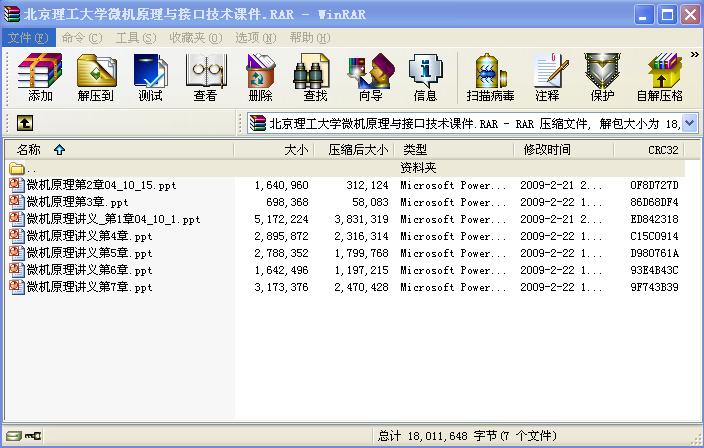The height and width of the screenshot is (448, 704).
Task: Click size value 1,642,496
Action: (x=282, y=270)
